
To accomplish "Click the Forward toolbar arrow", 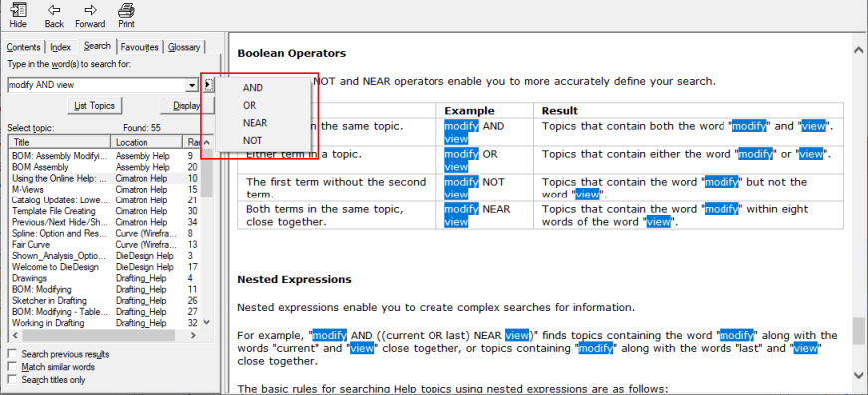I will click(x=90, y=15).
